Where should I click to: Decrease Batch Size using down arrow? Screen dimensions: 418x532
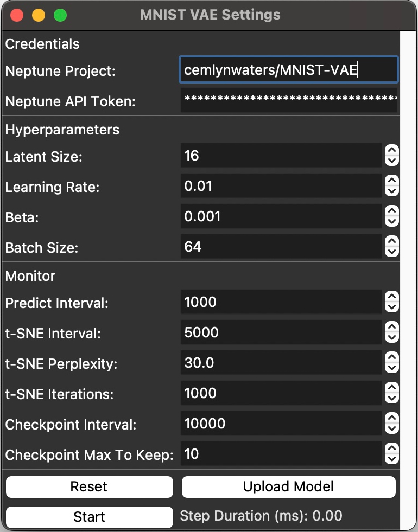[x=392, y=252]
